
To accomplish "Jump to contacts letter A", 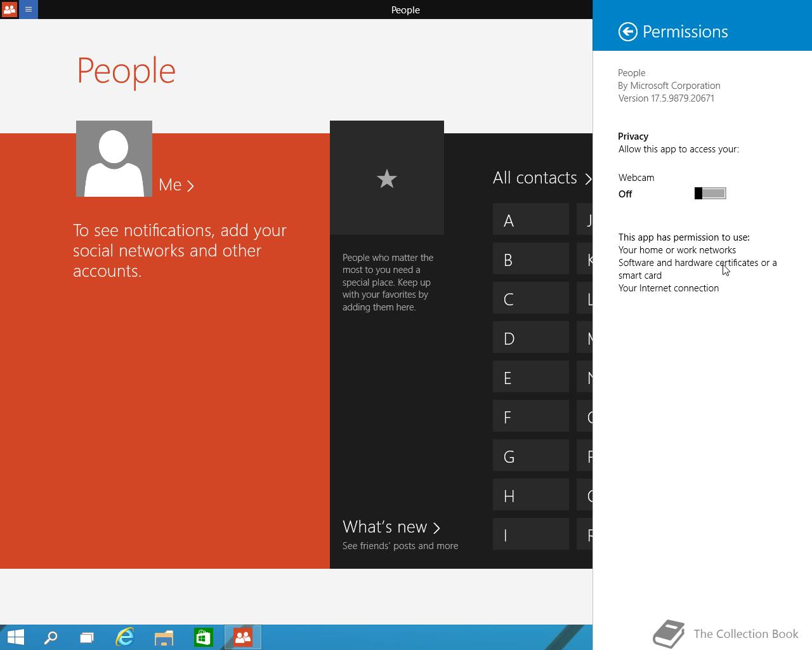I will 531,220.
